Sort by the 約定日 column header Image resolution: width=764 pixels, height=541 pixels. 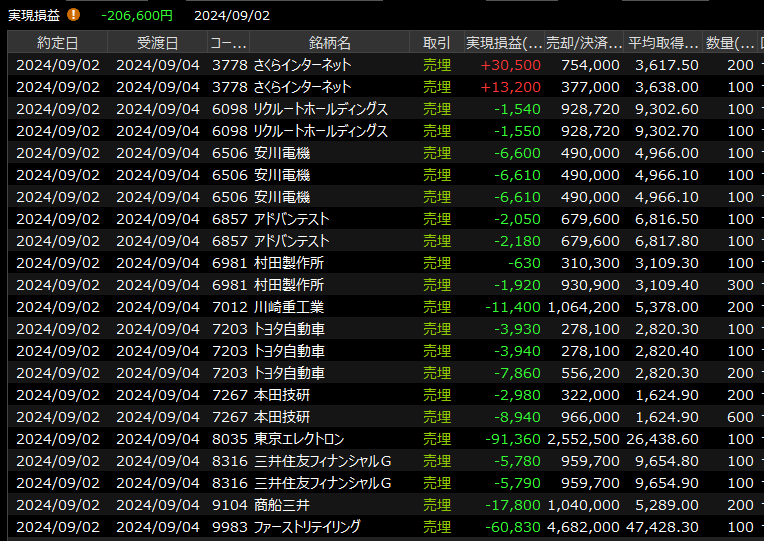[x=57, y=43]
